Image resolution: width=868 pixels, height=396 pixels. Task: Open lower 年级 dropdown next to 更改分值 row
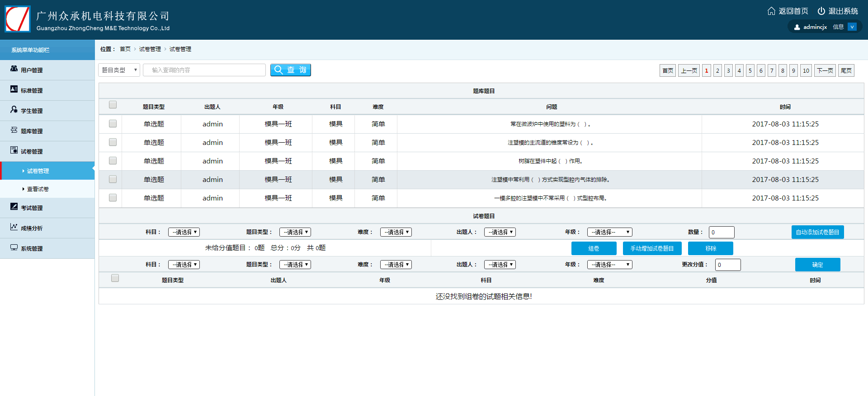coord(610,265)
